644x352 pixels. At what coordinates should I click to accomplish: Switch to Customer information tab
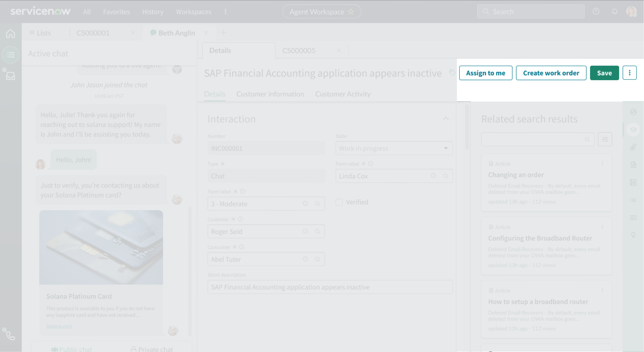point(270,94)
